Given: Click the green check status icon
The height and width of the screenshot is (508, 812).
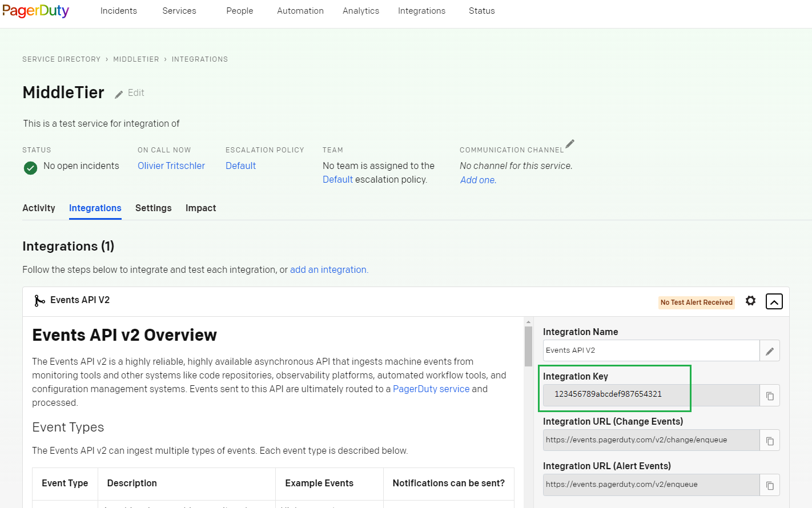Looking at the screenshot, I should [31, 168].
